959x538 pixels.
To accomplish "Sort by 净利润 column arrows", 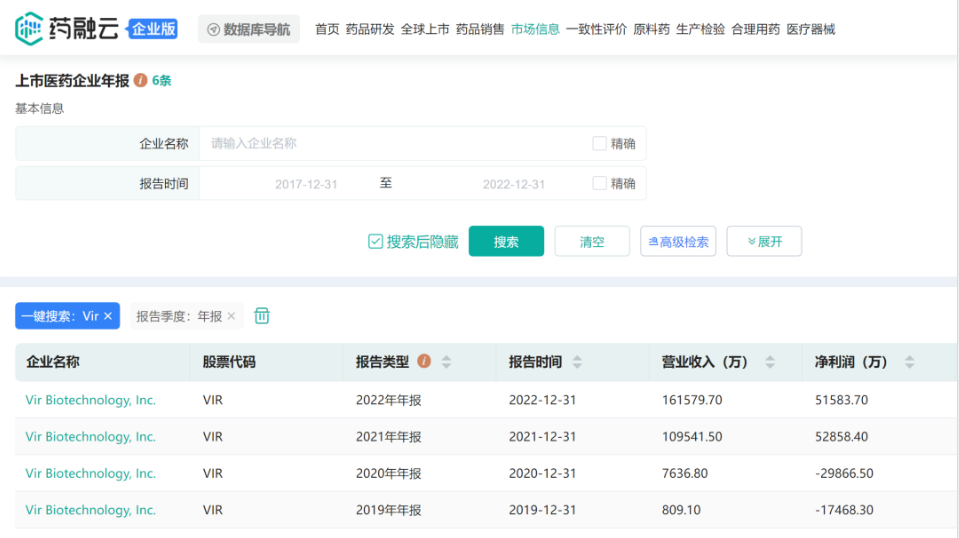I will pos(909,362).
